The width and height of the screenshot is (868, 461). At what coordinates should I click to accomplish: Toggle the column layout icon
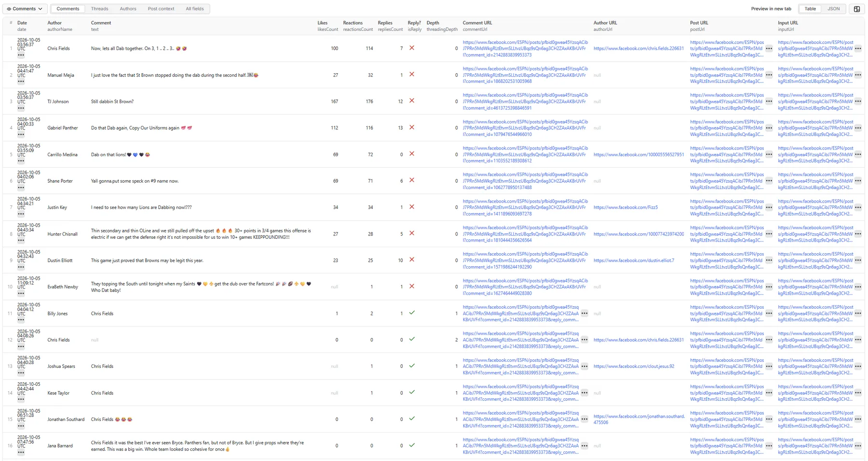tap(856, 9)
